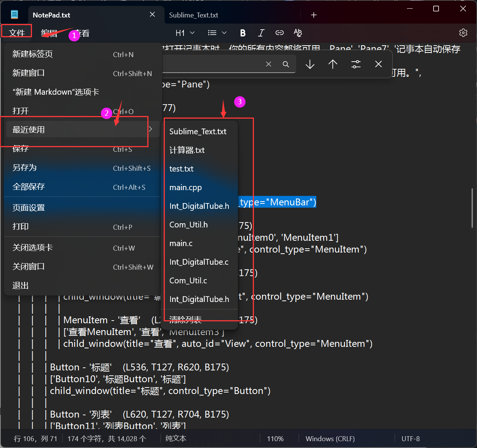Clear formatting with the A icon
The image size is (477, 448).
pyautogui.click(x=298, y=33)
